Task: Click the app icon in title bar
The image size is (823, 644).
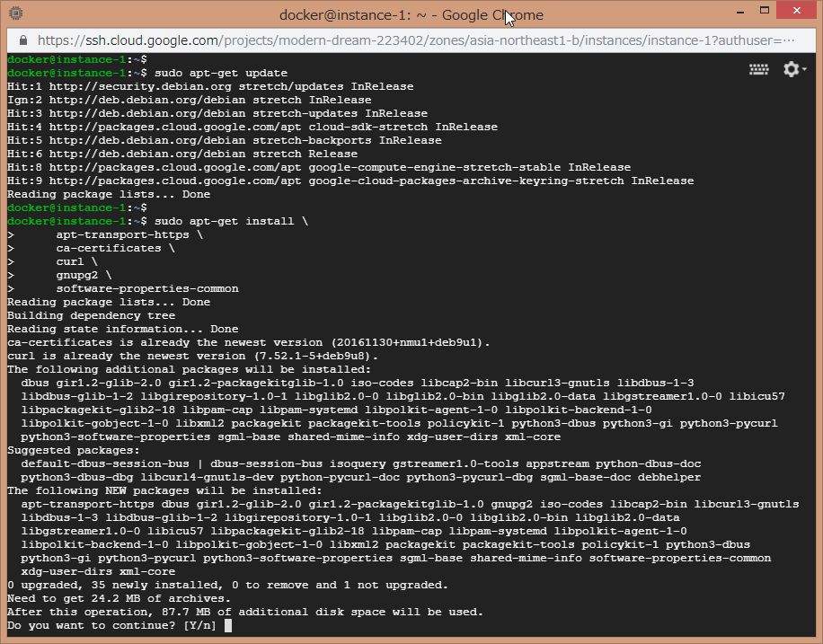Action: pyautogui.click(x=16, y=13)
